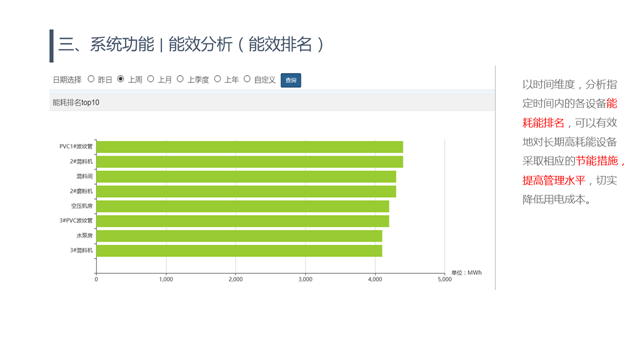Click the 1,000 x-axis tick label
Image resolution: width=640 pixels, height=360 pixels.
pyautogui.click(x=166, y=279)
